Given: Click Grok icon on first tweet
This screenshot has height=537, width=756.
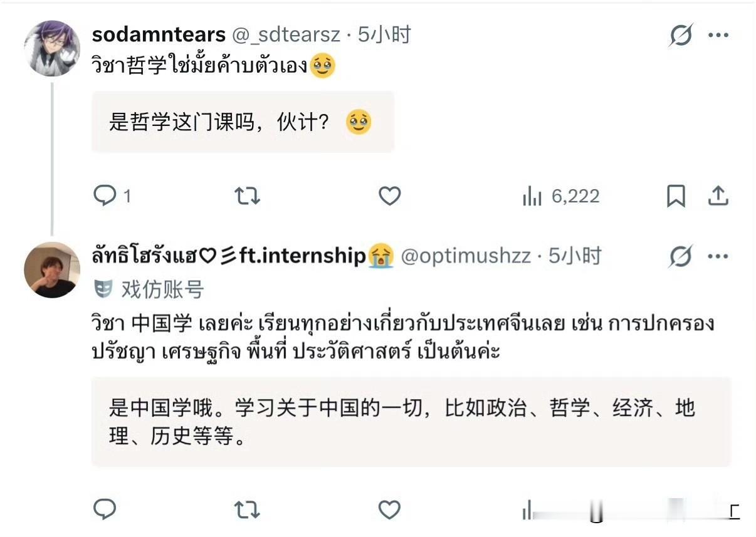Looking at the screenshot, I should pyautogui.click(x=681, y=35).
